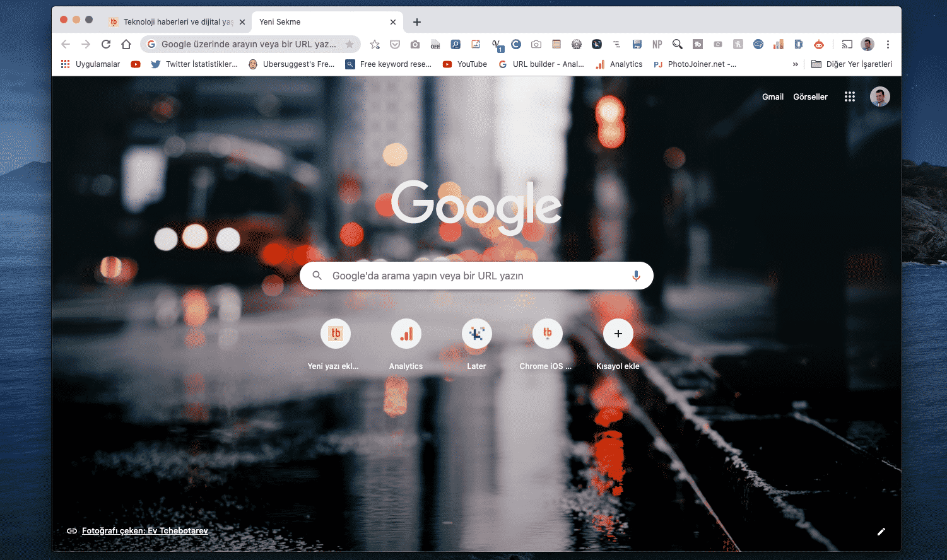Open Later shortcut tile
947x560 pixels.
pyautogui.click(x=476, y=345)
